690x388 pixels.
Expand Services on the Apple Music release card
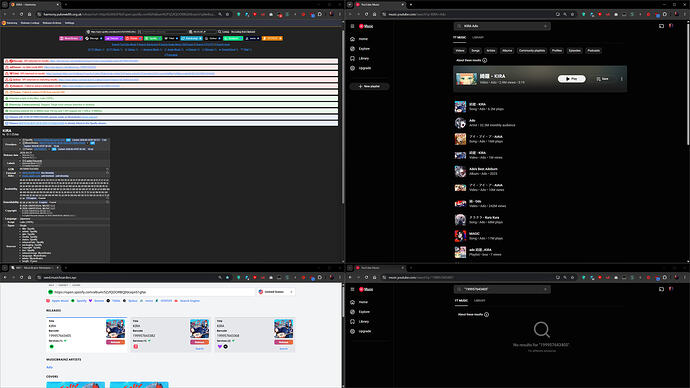[x=149, y=340]
